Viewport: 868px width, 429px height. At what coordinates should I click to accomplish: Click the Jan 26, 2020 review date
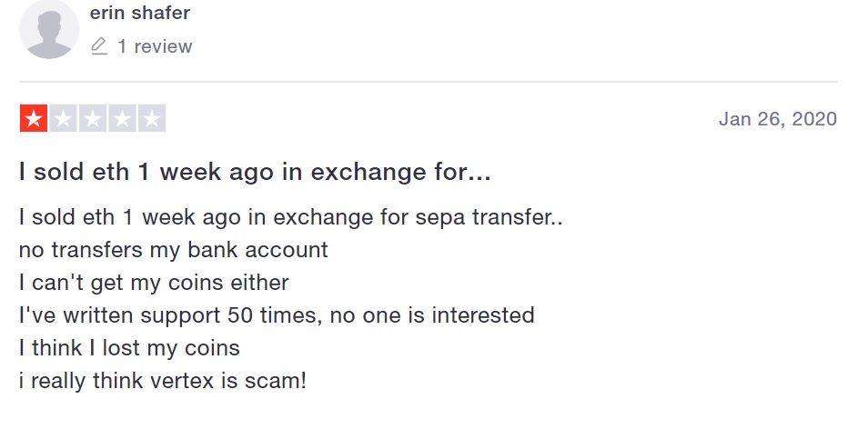click(778, 119)
